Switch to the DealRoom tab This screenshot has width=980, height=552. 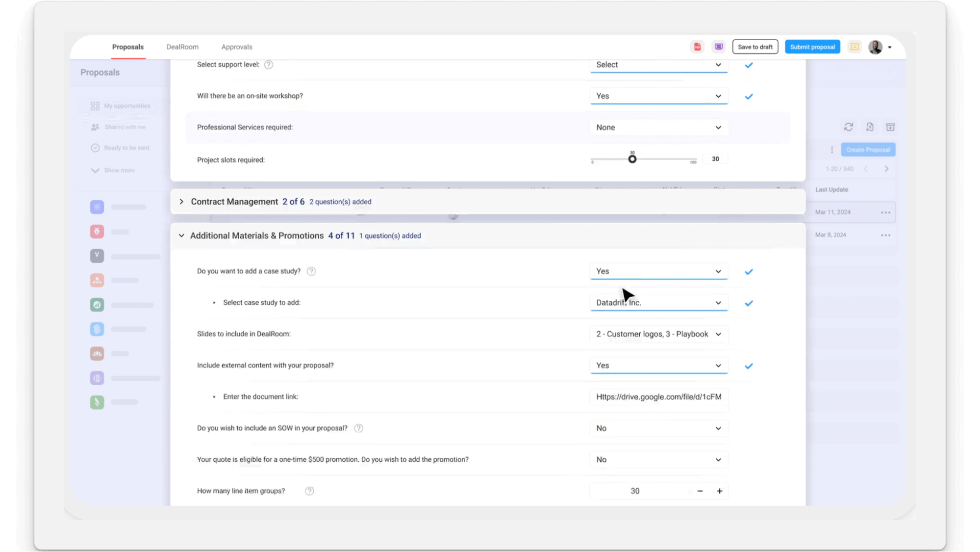pos(182,47)
